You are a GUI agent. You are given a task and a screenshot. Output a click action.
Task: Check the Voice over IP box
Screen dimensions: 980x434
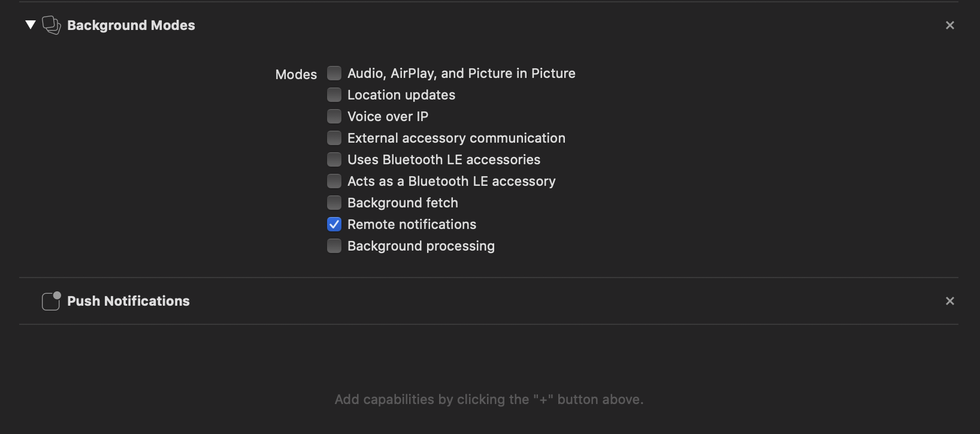pos(334,116)
